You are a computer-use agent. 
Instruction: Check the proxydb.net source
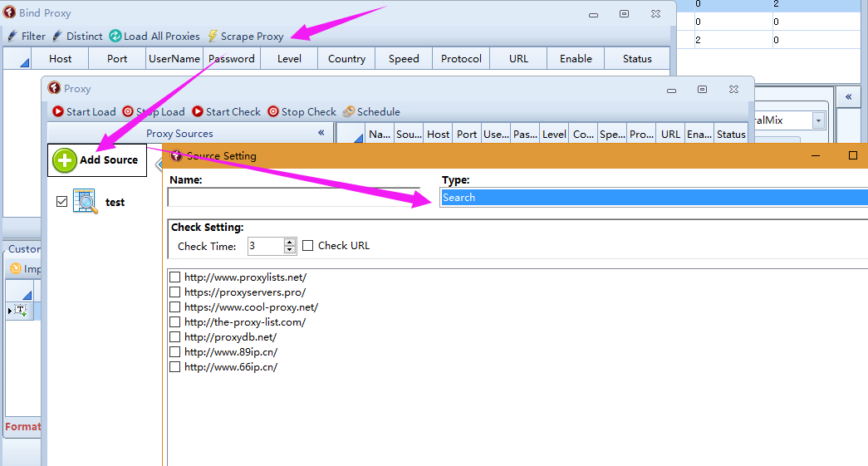(174, 337)
